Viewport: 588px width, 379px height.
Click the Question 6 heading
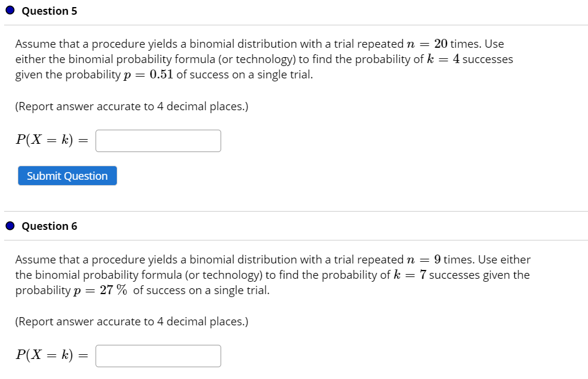(x=49, y=226)
